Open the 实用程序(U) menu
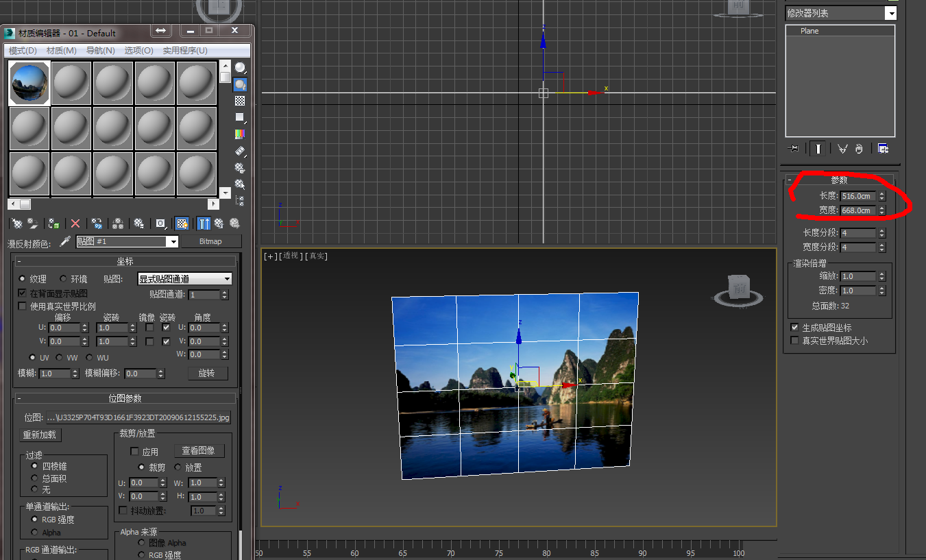 (185, 51)
